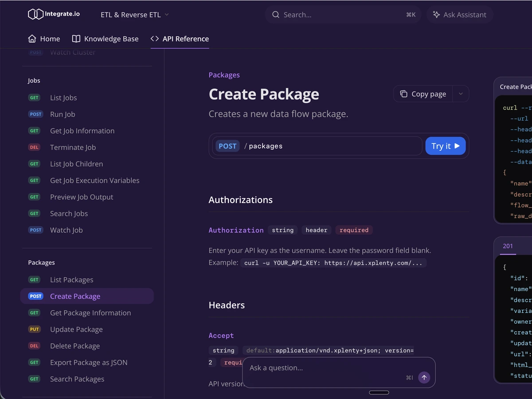Open Ask Assistant
532x399 pixels.
(x=460, y=15)
